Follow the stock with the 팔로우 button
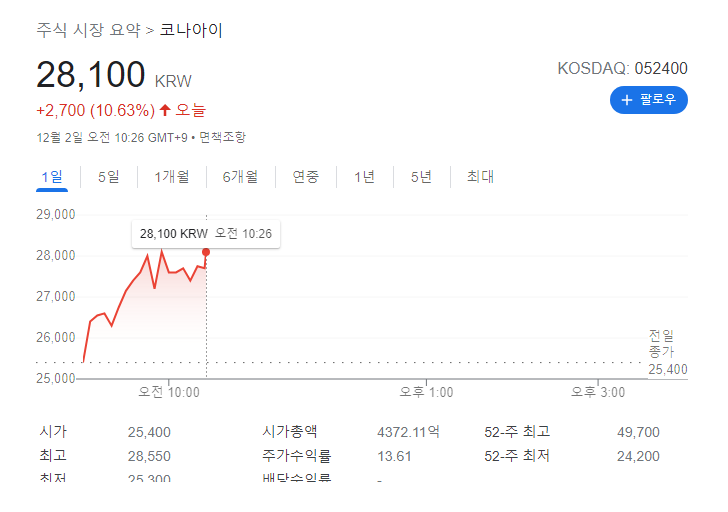The image size is (728, 512). click(x=649, y=100)
